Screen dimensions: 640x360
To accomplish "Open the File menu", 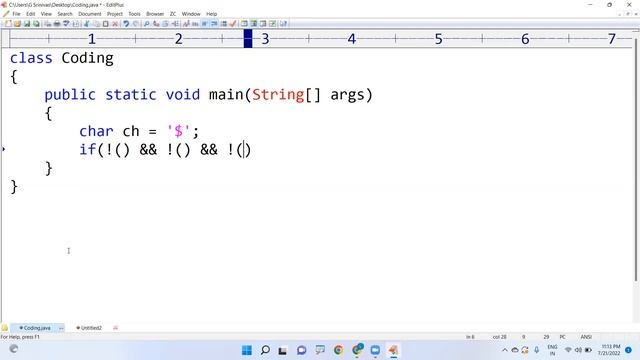I will 16,14.
